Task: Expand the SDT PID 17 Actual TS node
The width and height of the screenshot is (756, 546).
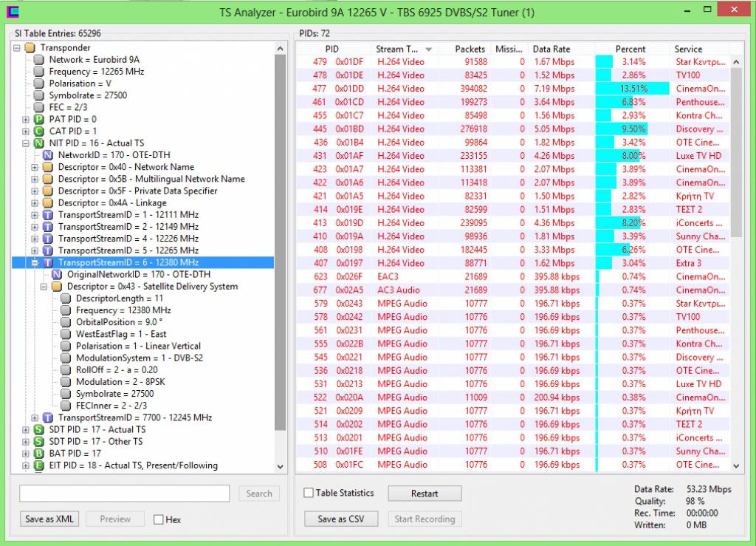Action: tap(26, 430)
